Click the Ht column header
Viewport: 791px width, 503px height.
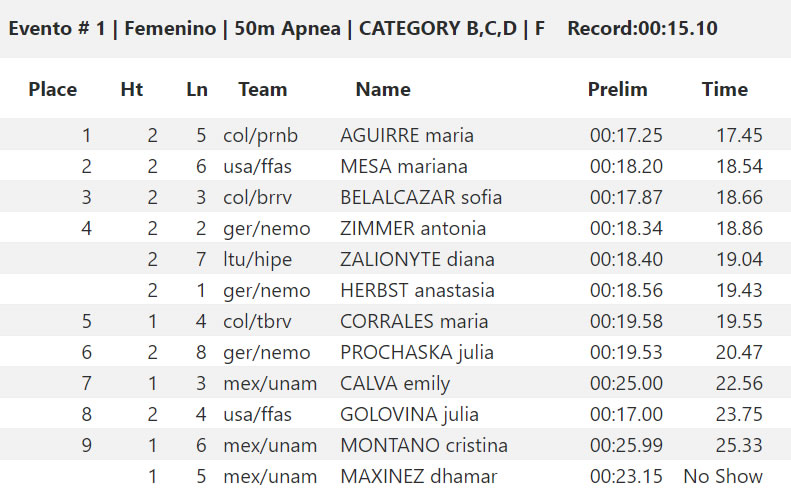point(132,89)
